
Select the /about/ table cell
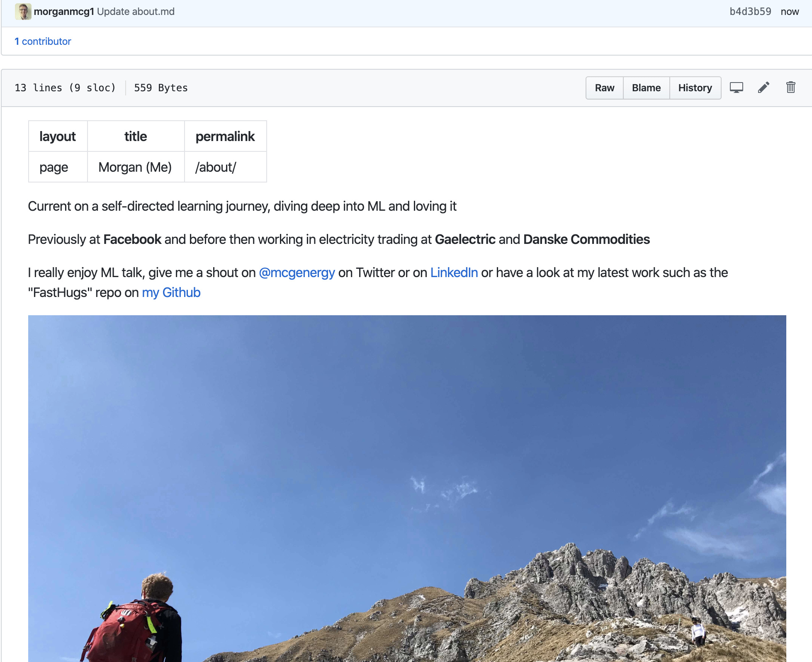pos(225,167)
